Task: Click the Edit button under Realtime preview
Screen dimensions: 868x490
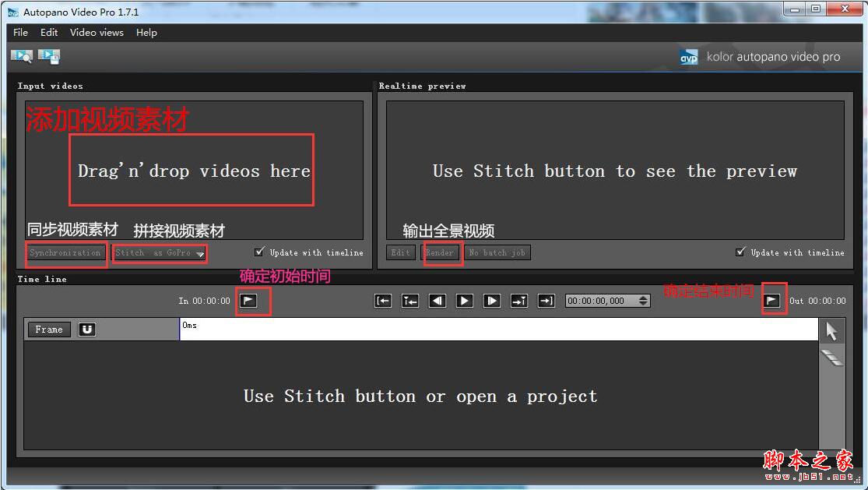Action: (401, 252)
